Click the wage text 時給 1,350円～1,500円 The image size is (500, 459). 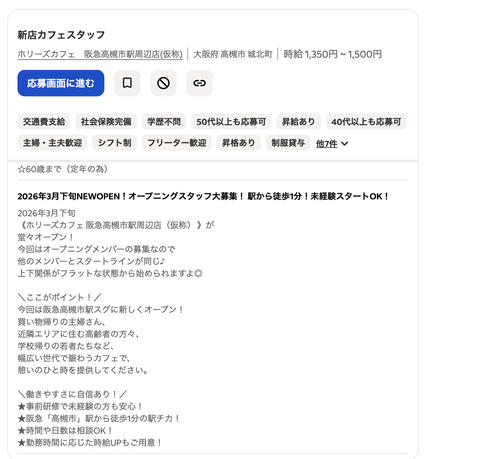[333, 54]
